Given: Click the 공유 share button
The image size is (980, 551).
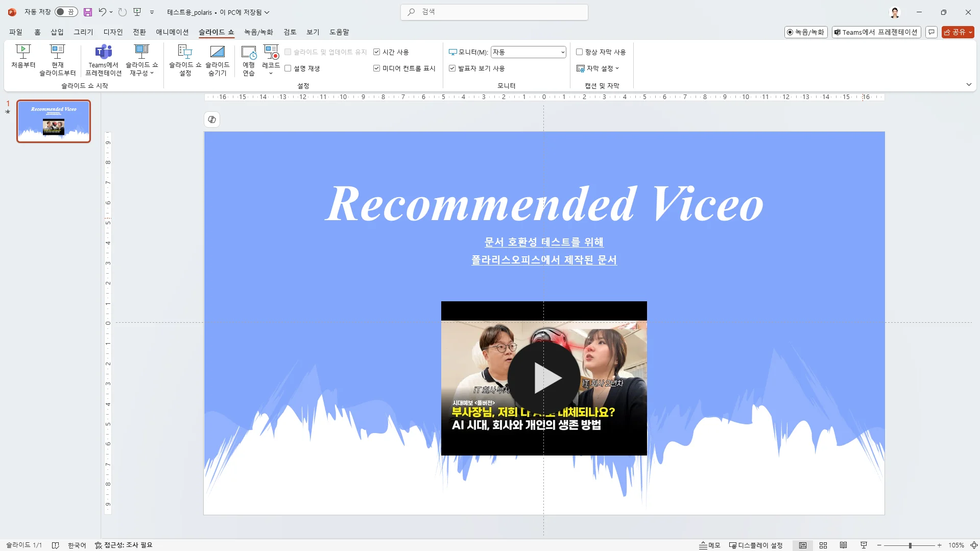Looking at the screenshot, I should [x=958, y=32].
